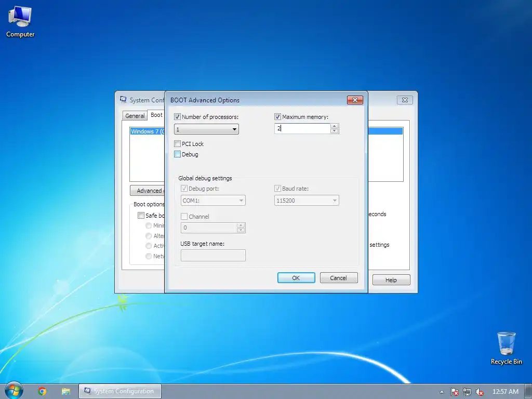Toggle the Debug port checkbox
532x399 pixels.
click(x=184, y=188)
